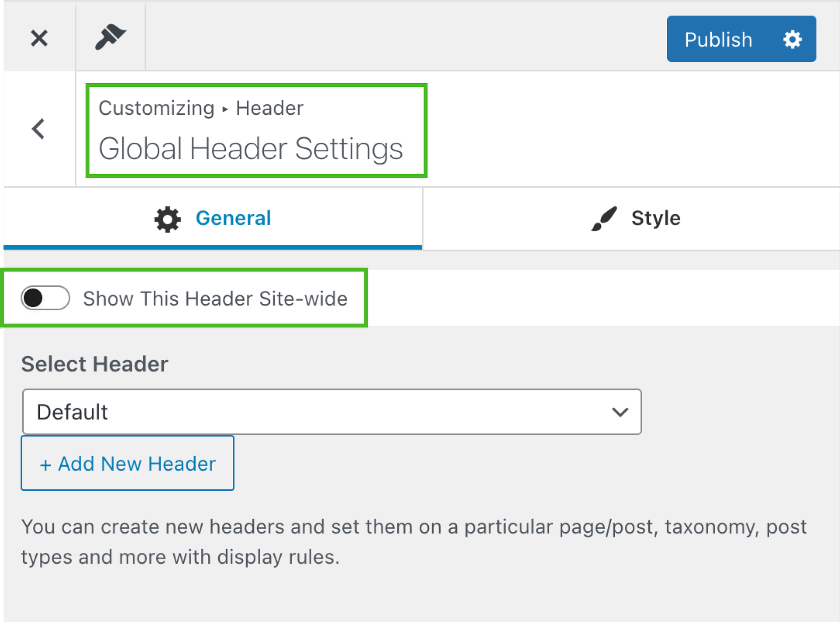Click the Select Header label text

[94, 363]
